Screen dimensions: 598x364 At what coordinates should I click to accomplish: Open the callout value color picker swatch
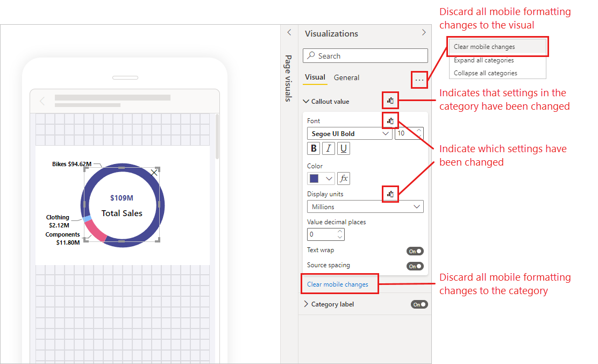pos(317,178)
